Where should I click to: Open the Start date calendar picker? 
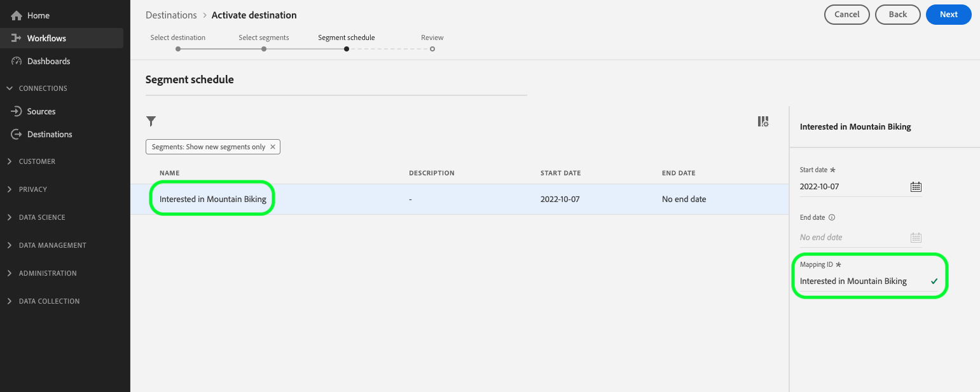click(916, 187)
